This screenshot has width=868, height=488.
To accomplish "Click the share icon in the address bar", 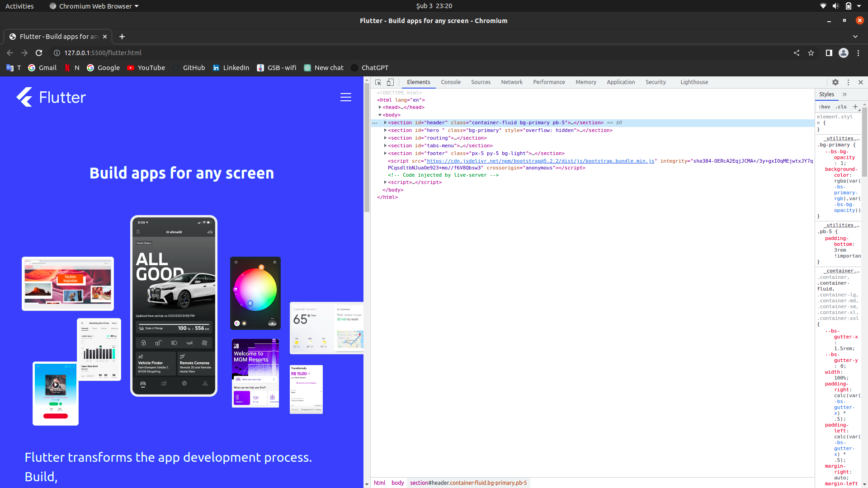I will pos(797,53).
